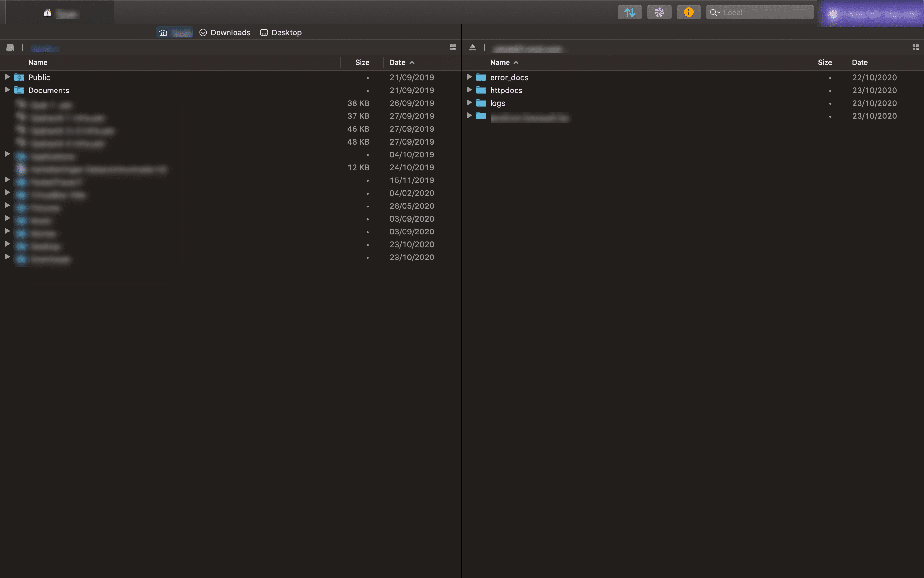Click the local disk icon in path bar
Image resolution: width=924 pixels, height=578 pixels.
tap(10, 48)
